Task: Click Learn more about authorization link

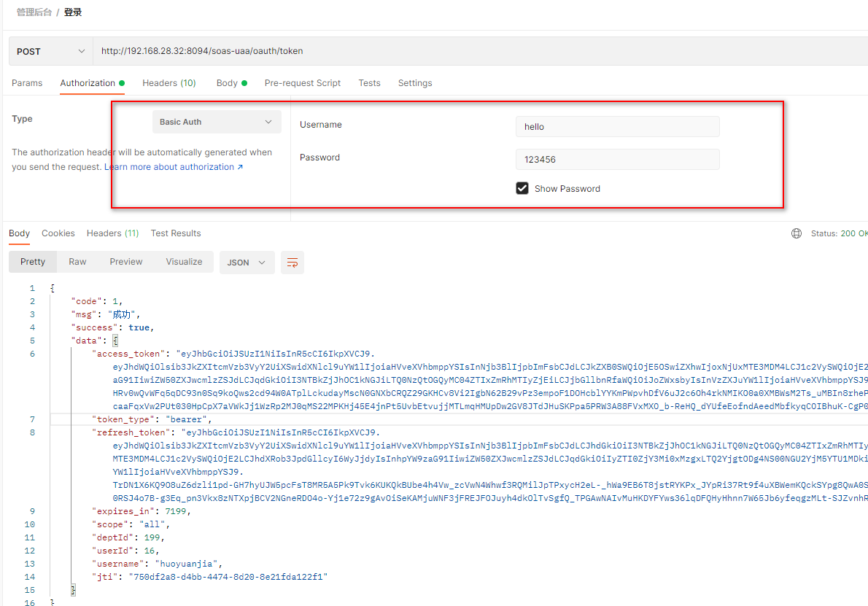Action: [173, 167]
